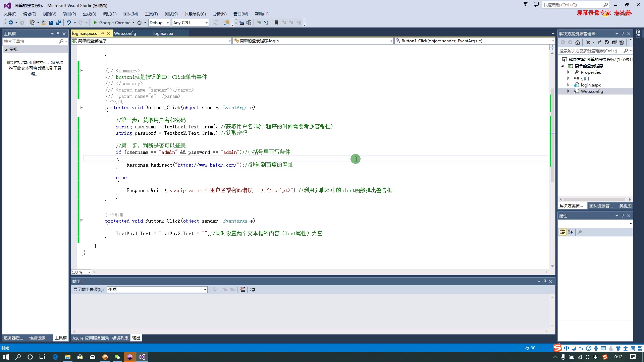
Task: Expand the login.aspx tree node
Action: click(568, 85)
